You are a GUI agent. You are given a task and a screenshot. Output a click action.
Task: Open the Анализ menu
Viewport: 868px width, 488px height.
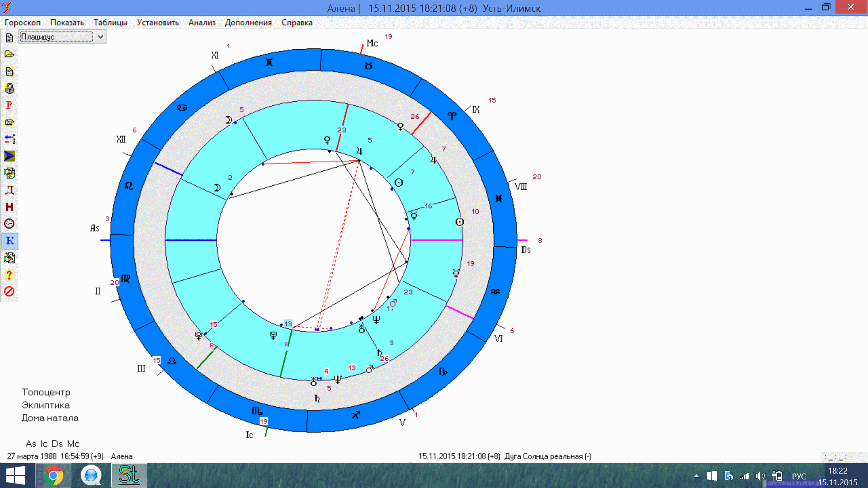coord(202,23)
